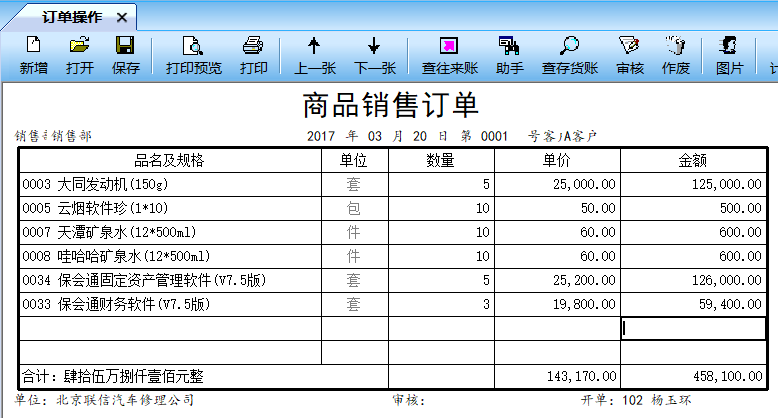Select row 0033 保会通财务软件
Image resolution: width=778 pixels, height=418 pixels.
170,304
